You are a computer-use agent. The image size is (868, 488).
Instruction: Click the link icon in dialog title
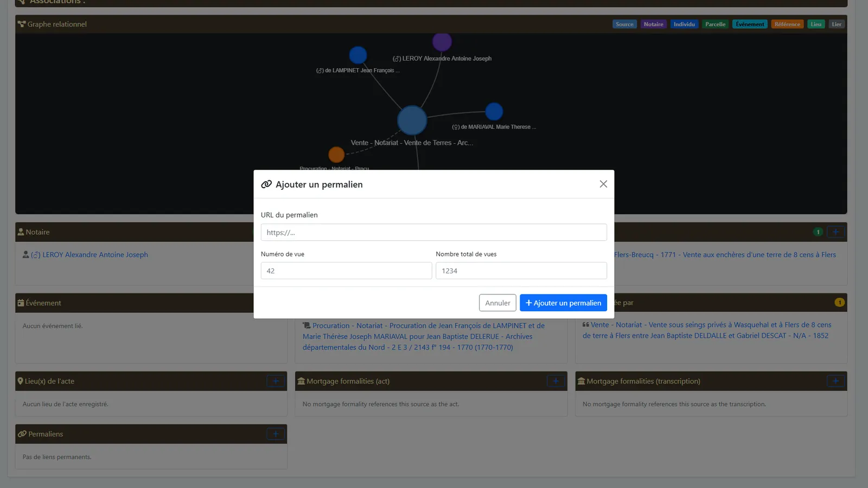(266, 184)
